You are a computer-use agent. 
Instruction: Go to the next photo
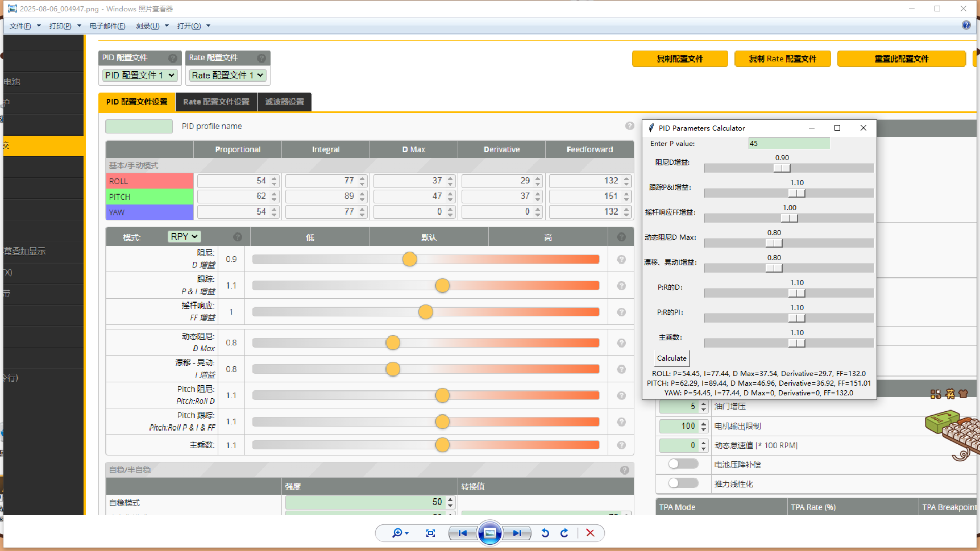point(517,533)
